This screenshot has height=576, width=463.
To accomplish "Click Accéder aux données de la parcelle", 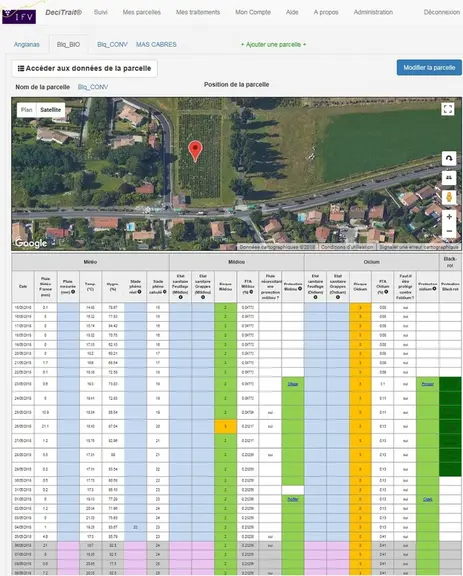I will 85,68.
